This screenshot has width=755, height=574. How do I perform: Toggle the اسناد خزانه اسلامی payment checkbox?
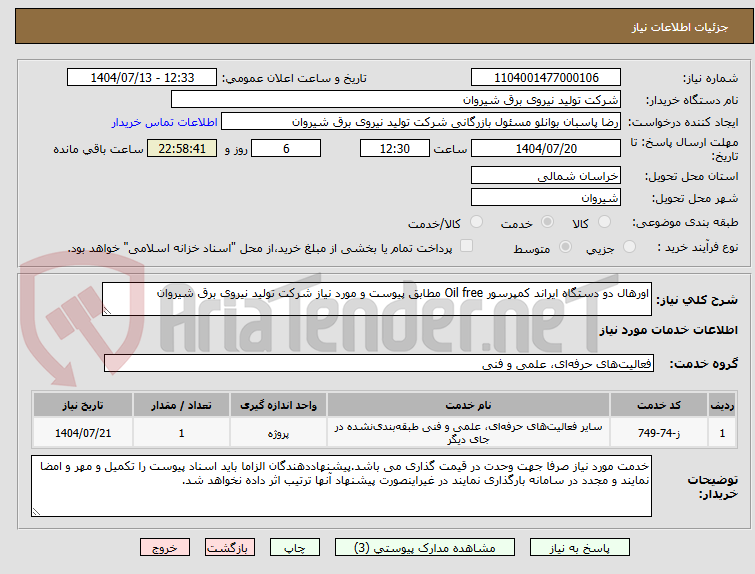(x=466, y=246)
